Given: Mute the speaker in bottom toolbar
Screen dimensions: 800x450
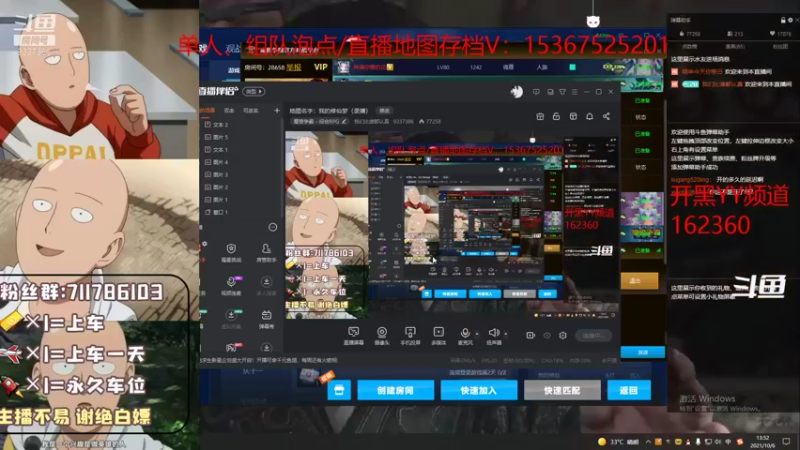Looking at the screenshot, I should pos(493,336).
